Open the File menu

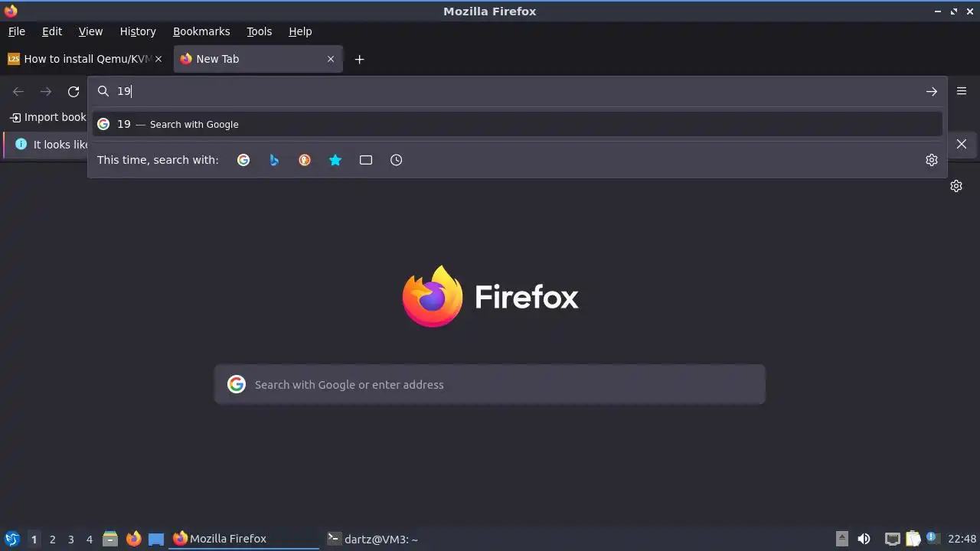(x=17, y=31)
